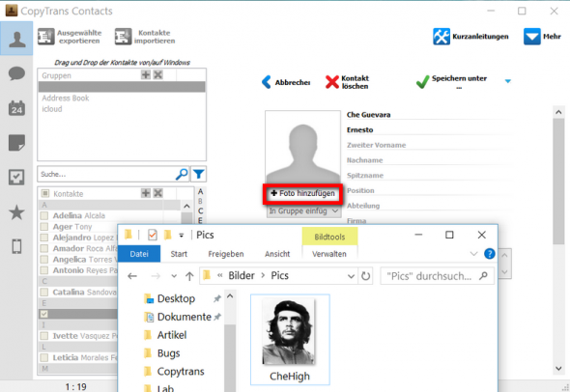The image size is (570, 392).
Task: Check the Ivette Vasquez contact checkbox
Action: tap(44, 336)
